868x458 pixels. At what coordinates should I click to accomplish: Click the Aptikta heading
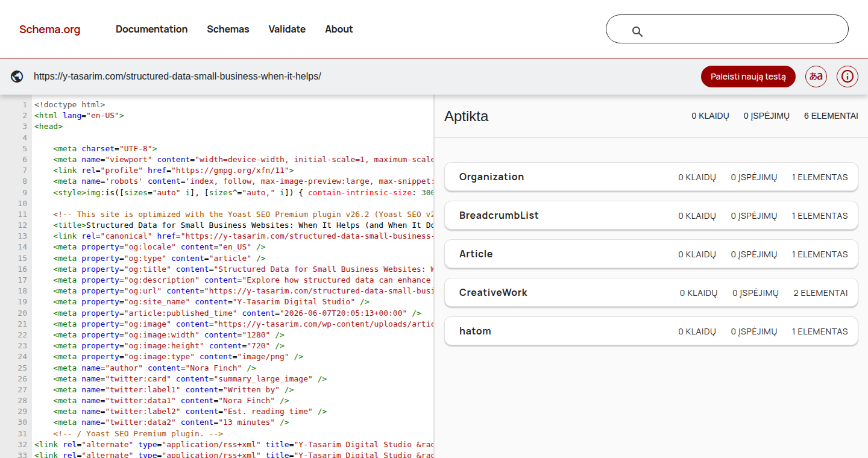466,116
